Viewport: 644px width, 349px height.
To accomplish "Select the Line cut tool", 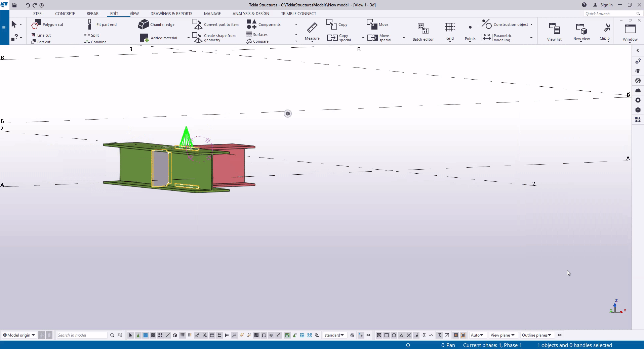I will (41, 35).
